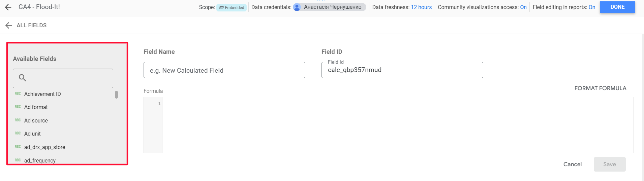Click the user avatar in Data credentials

[297, 7]
